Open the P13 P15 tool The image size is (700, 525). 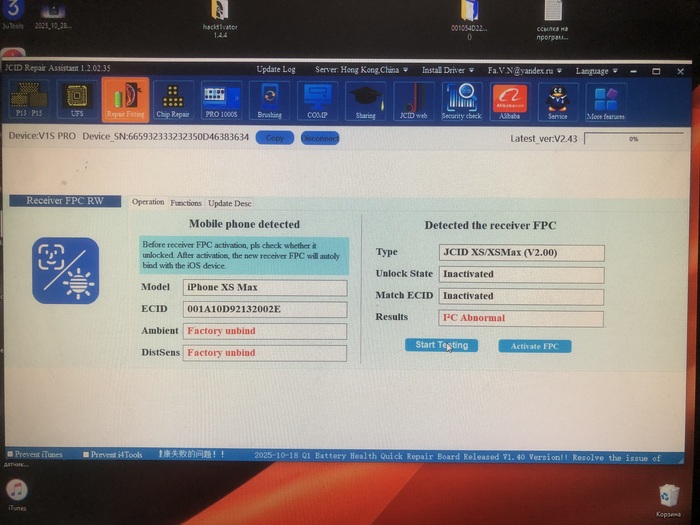tap(30, 101)
